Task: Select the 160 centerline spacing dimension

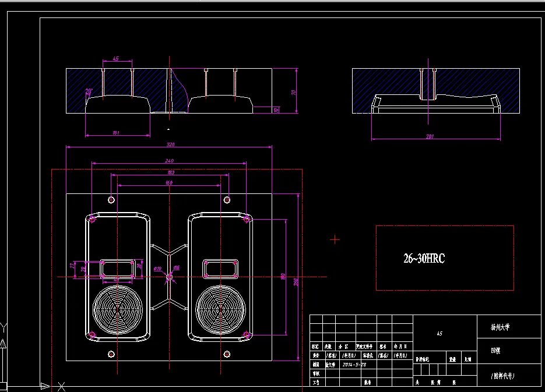Action: (x=169, y=183)
